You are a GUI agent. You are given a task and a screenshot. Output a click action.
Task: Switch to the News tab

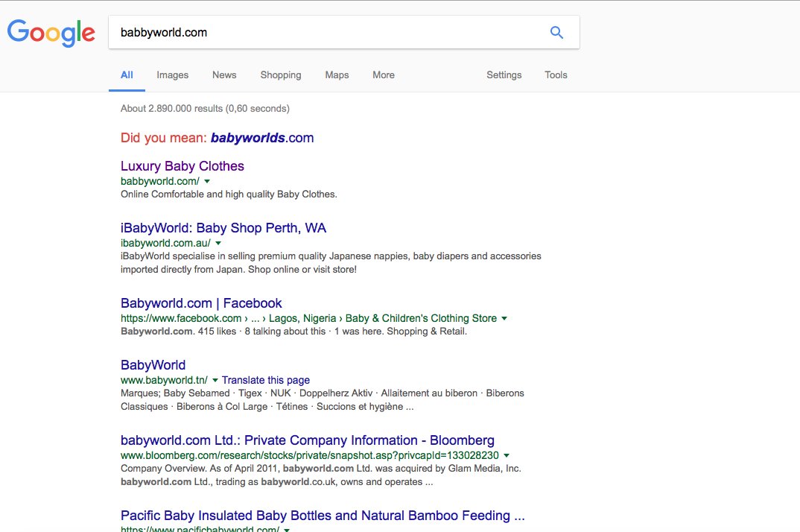[224, 75]
